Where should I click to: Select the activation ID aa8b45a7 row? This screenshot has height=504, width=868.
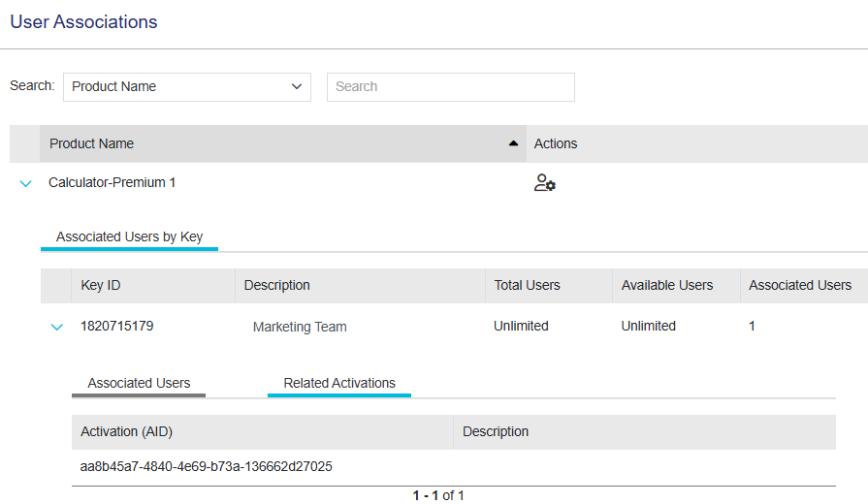click(x=207, y=466)
